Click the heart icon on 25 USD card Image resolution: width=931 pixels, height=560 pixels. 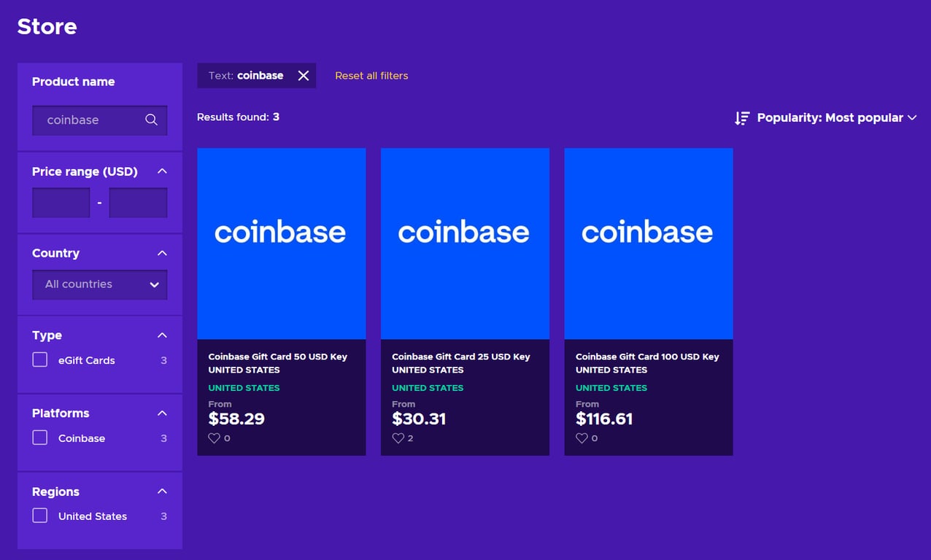click(398, 438)
